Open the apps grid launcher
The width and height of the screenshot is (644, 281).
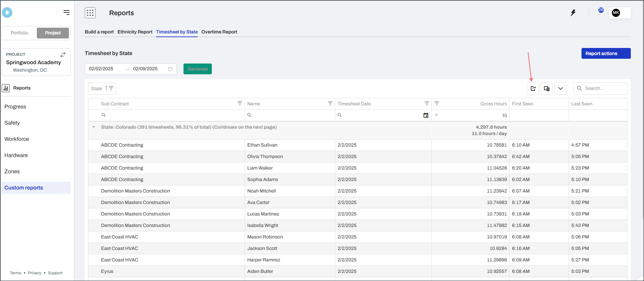(x=90, y=13)
